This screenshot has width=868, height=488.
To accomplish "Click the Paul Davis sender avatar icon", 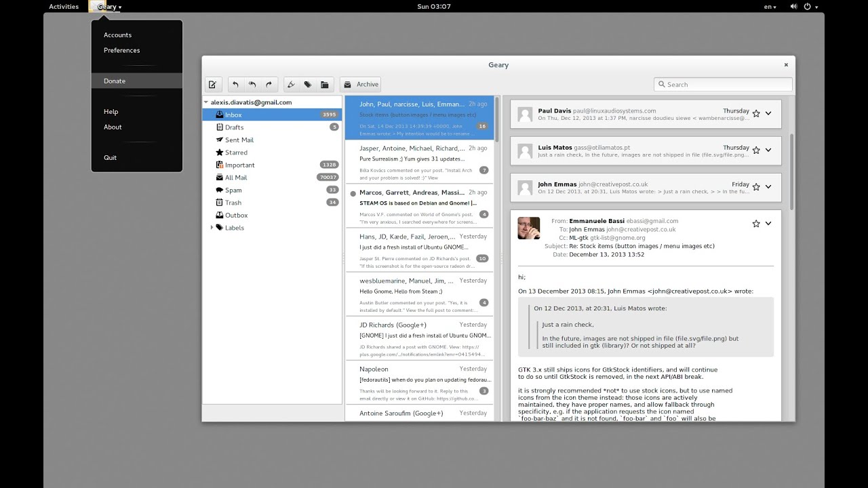I will click(x=525, y=114).
